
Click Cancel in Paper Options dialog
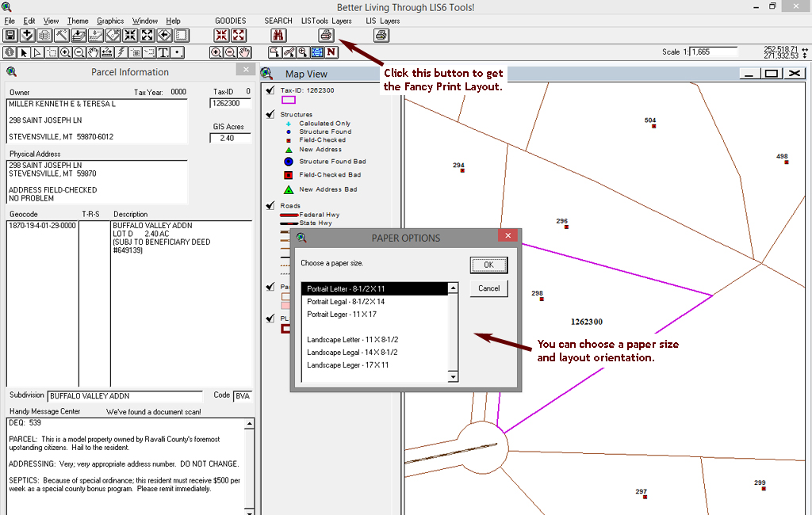coord(488,288)
